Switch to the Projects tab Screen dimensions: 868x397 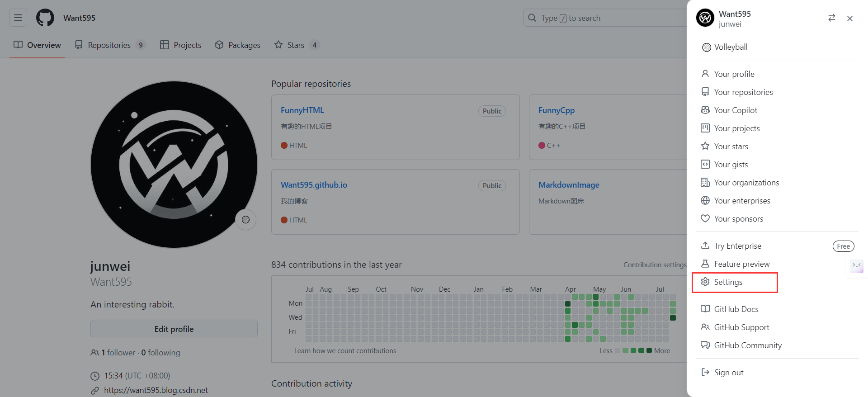pyautogui.click(x=181, y=45)
